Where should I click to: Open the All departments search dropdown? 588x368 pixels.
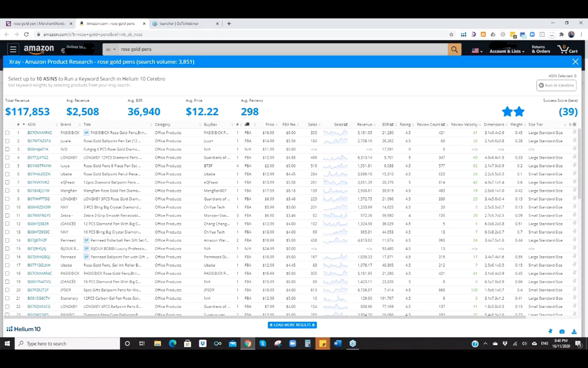pos(110,49)
